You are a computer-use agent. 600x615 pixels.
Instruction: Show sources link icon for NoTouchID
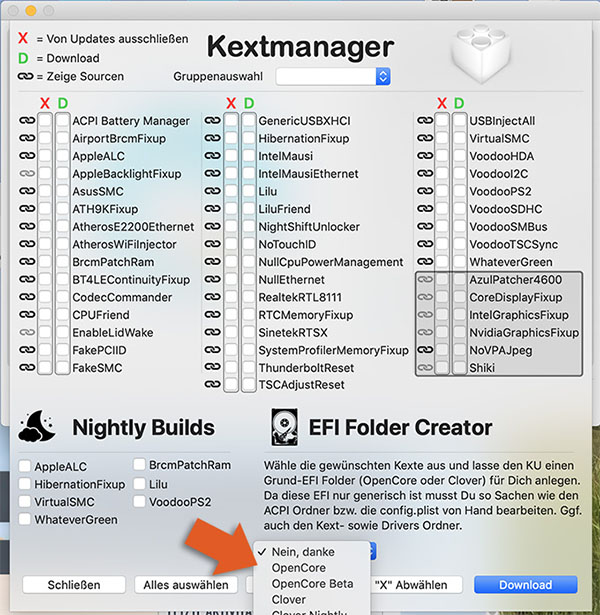(x=213, y=244)
